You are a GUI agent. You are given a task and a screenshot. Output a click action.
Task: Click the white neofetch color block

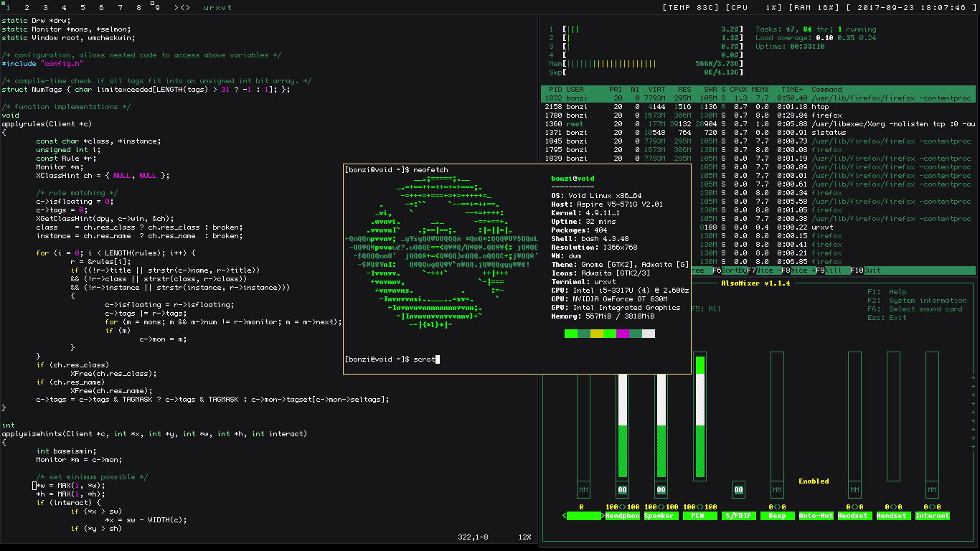point(648,334)
